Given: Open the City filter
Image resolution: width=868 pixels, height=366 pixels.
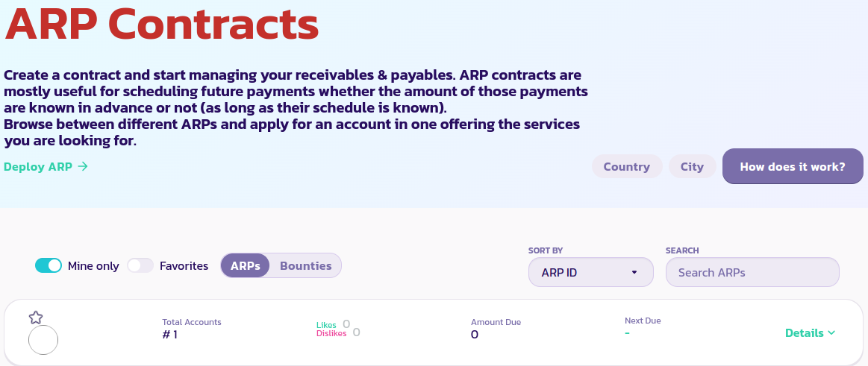Looking at the screenshot, I should click(x=692, y=166).
